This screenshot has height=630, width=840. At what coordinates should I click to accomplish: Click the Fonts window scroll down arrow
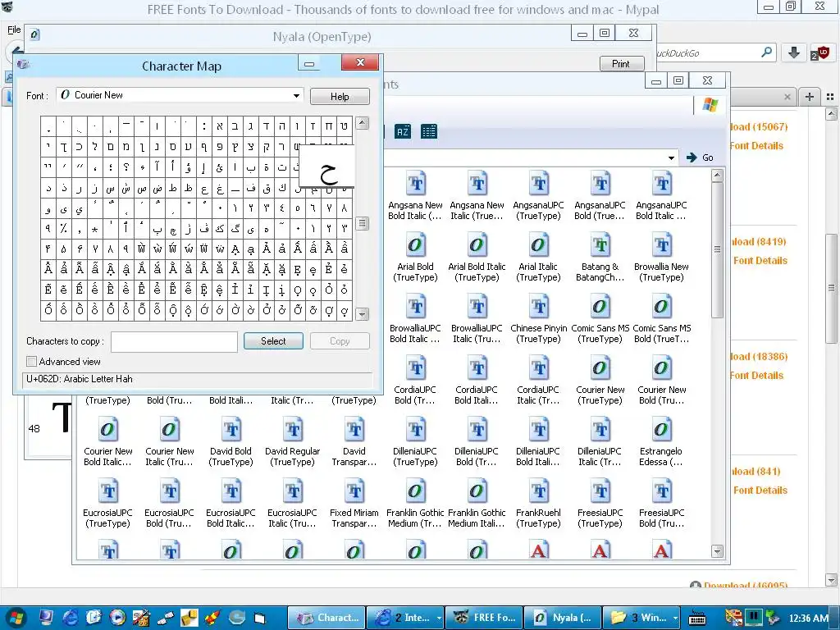coord(717,551)
